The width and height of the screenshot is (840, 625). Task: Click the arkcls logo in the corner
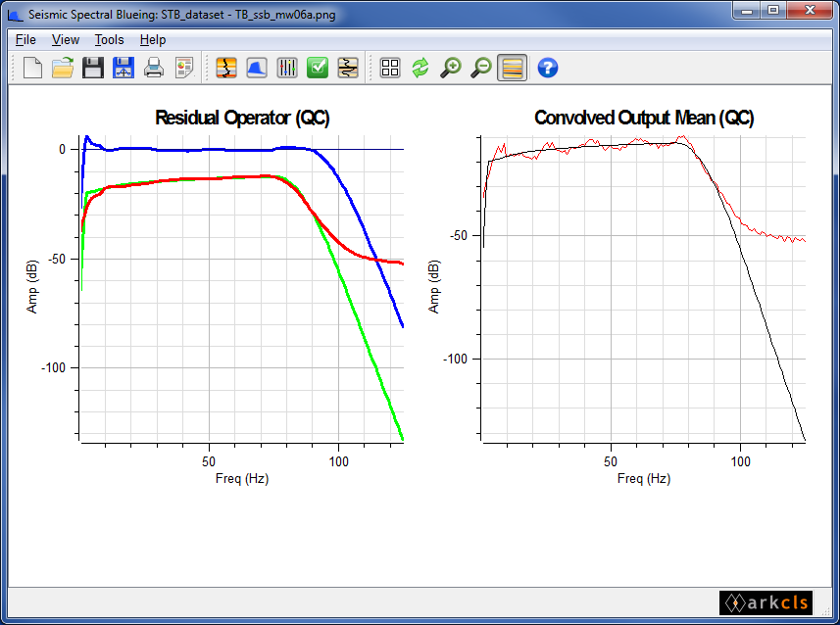click(767, 602)
